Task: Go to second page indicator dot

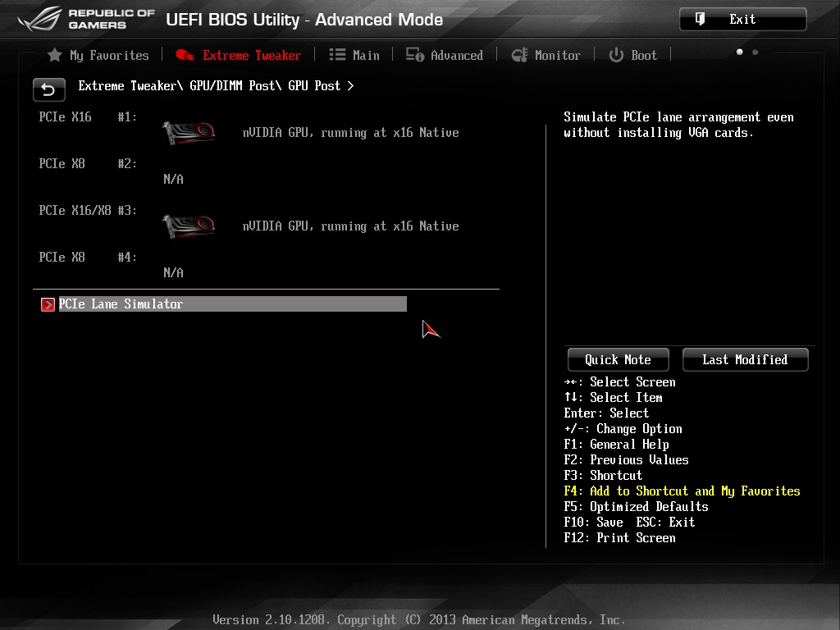Action: pyautogui.click(x=756, y=52)
